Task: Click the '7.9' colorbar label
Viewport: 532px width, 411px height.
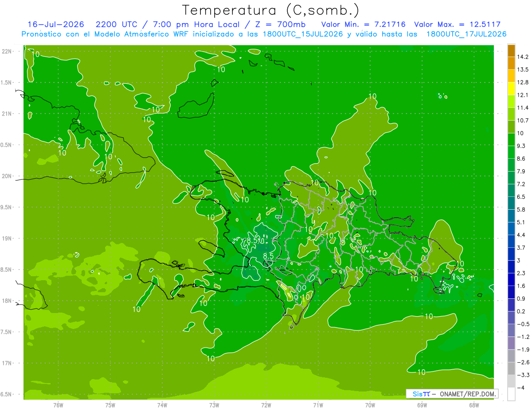Action: click(x=521, y=171)
